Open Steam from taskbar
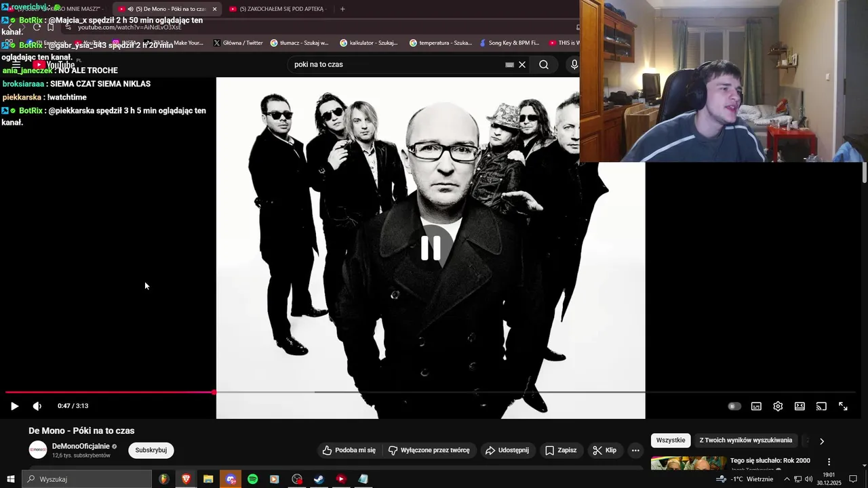The height and width of the screenshot is (488, 868). point(319,479)
